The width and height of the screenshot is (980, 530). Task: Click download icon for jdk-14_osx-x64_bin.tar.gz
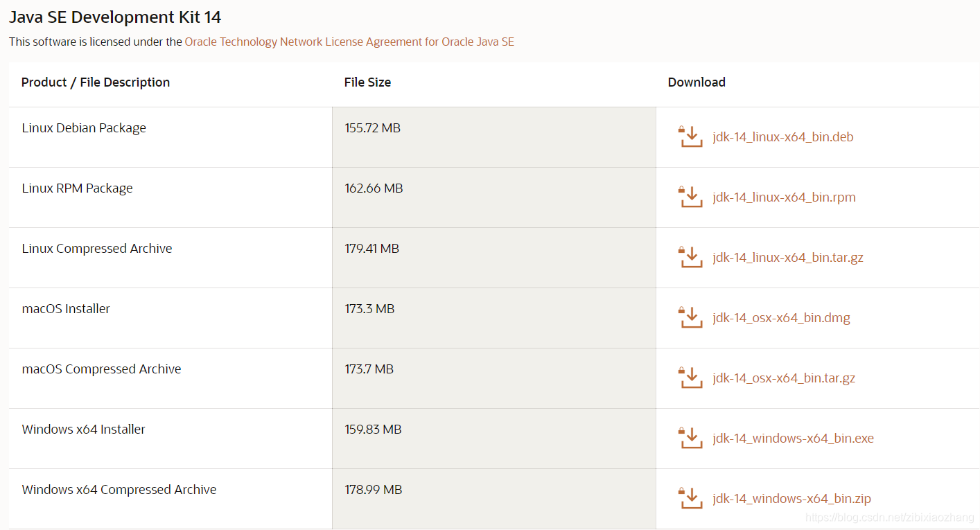690,378
